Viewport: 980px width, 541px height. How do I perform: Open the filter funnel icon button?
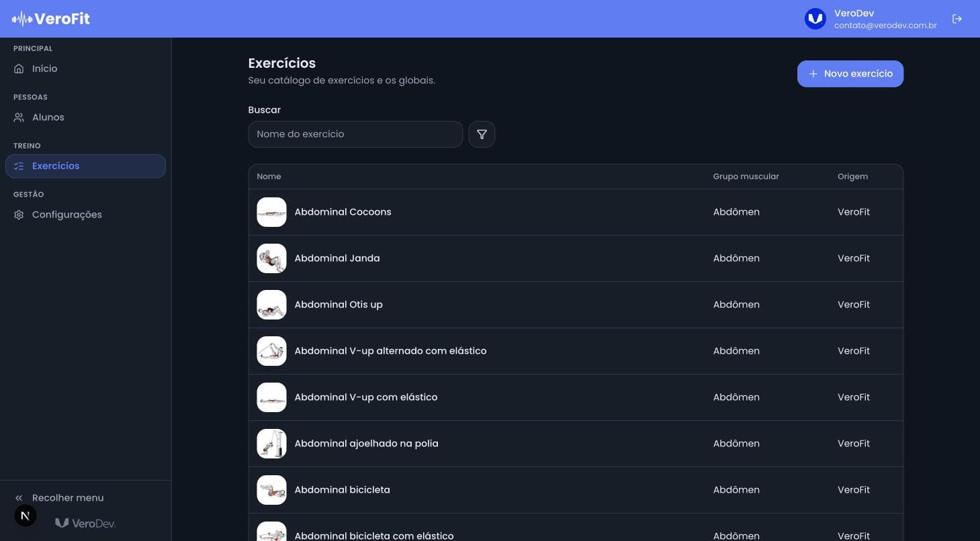482,134
